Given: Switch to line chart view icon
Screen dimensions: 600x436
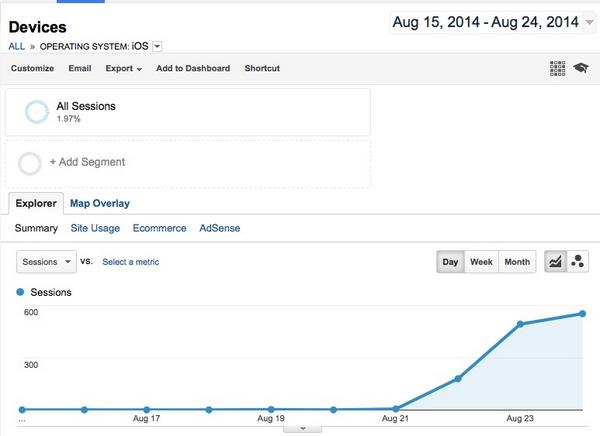Looking at the screenshot, I should [555, 262].
